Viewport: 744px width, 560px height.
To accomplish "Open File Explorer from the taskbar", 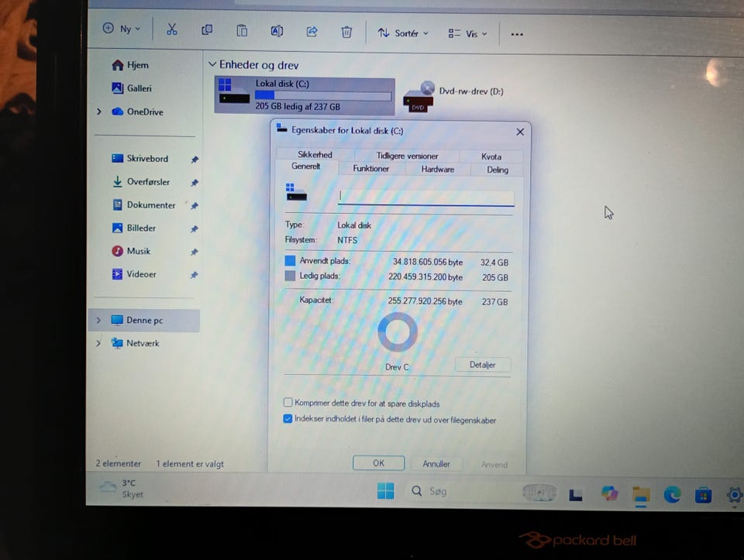I will click(x=641, y=495).
